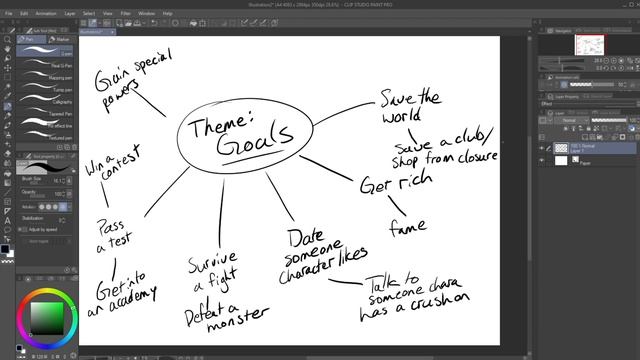Image resolution: width=640 pixels, height=360 pixels.
Task: Click the Navigator canvas thumbnail
Action: (x=589, y=45)
